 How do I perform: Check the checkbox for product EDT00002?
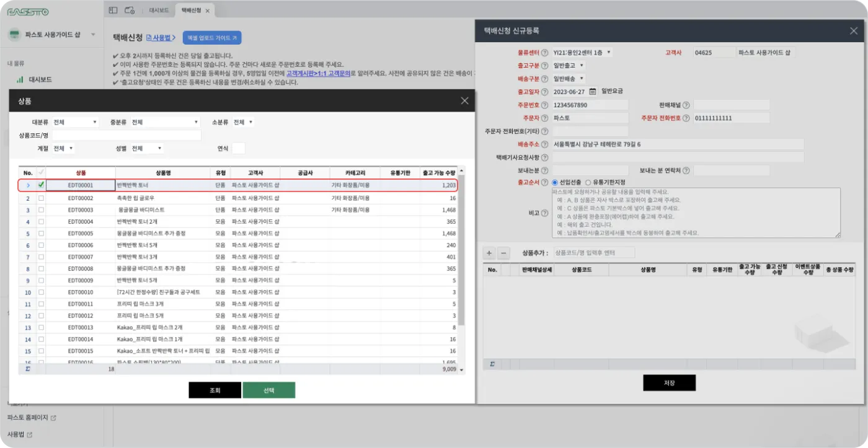click(41, 198)
